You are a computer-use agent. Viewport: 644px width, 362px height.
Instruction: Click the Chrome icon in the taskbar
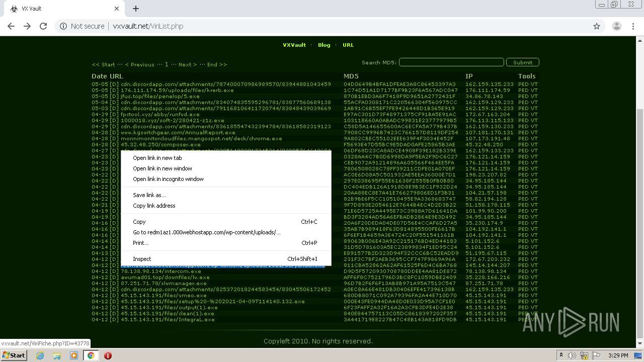91,355
